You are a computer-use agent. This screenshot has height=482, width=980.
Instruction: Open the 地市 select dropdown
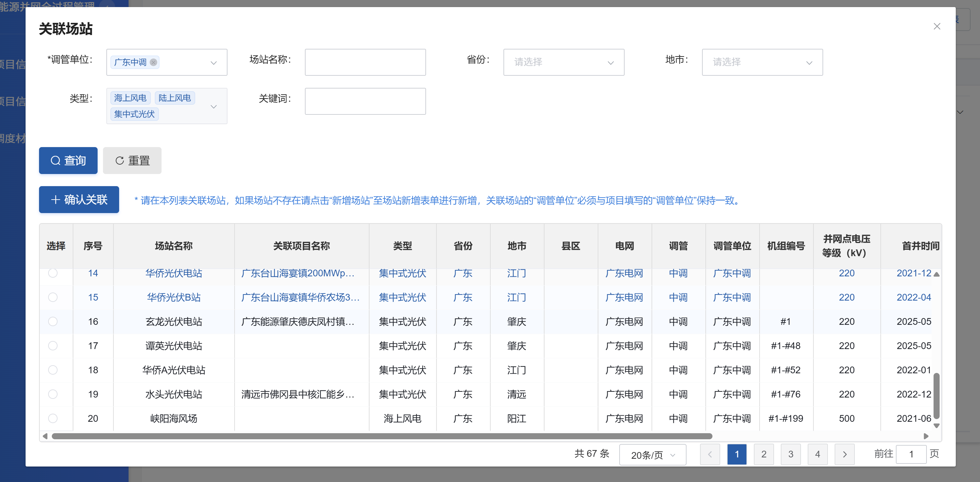tap(762, 62)
